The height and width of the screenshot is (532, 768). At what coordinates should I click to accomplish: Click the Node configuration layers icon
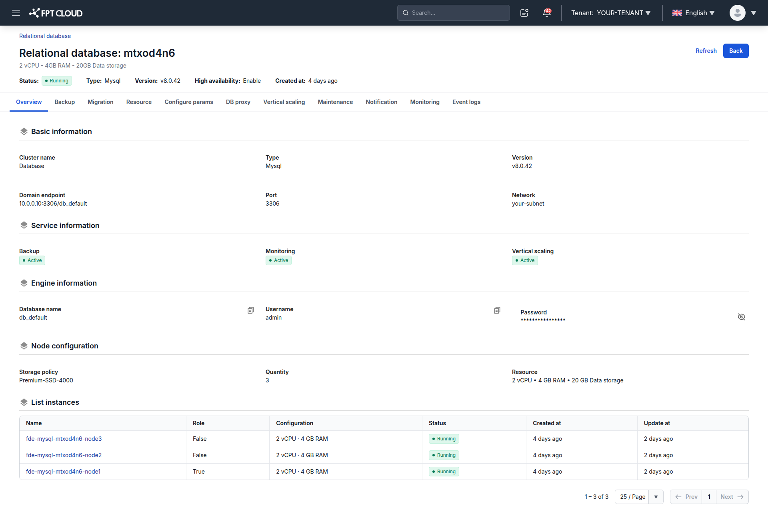(x=24, y=346)
